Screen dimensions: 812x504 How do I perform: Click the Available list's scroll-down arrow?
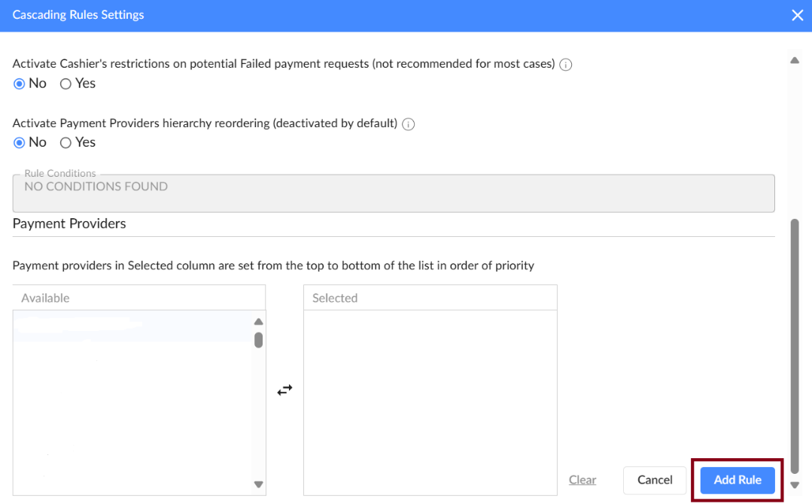258,484
